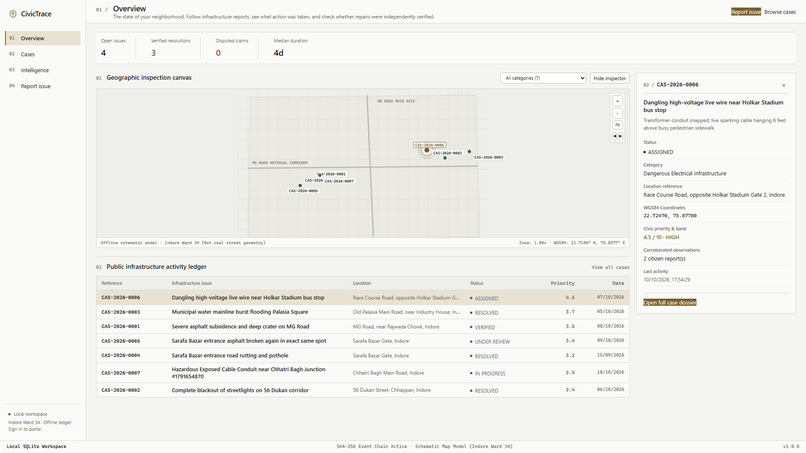The image size is (806, 453).
Task: Select the Hazardous Exposed Cable Conduit row
Action: point(362,372)
